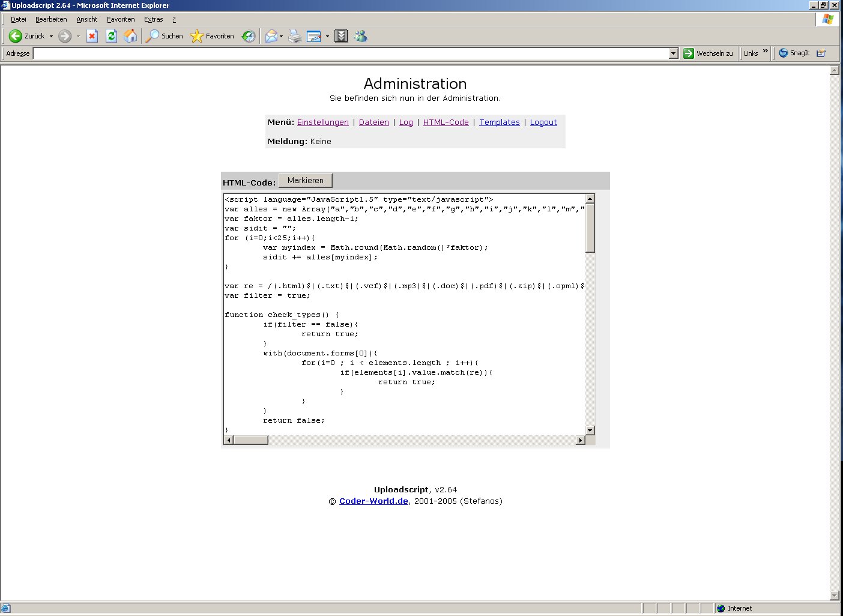This screenshot has height=616, width=843.
Task: Click the 'Uploadscript, v2.64' footer text
Action: 415,489
